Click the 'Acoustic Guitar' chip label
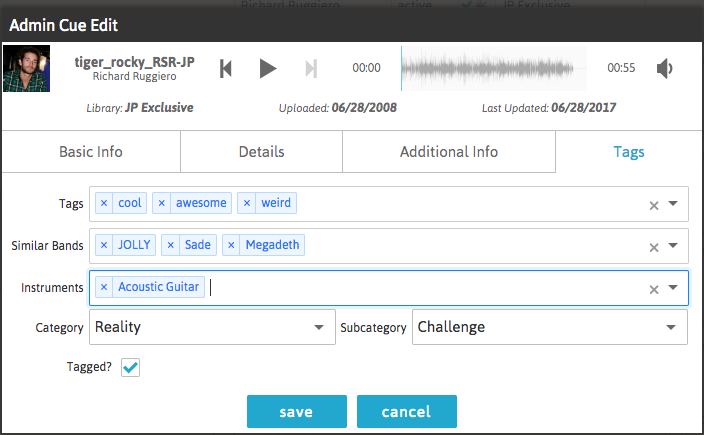Screen dimensions: 704x435 158,287
